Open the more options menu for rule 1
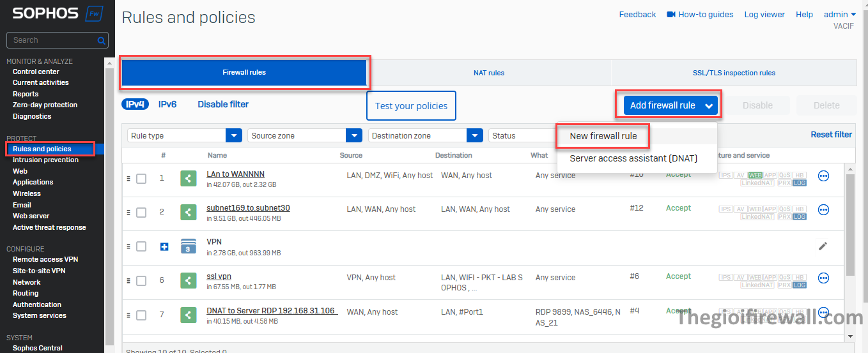868x353 pixels. pos(823,176)
